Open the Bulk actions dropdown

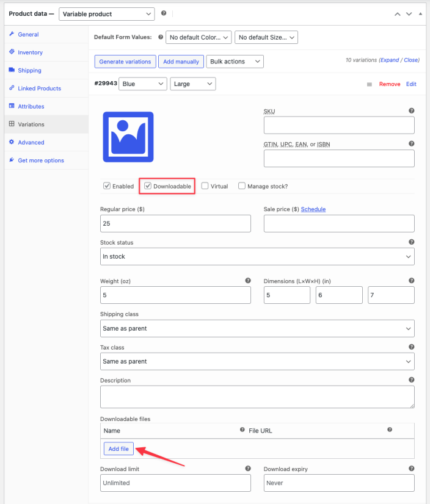coord(235,62)
